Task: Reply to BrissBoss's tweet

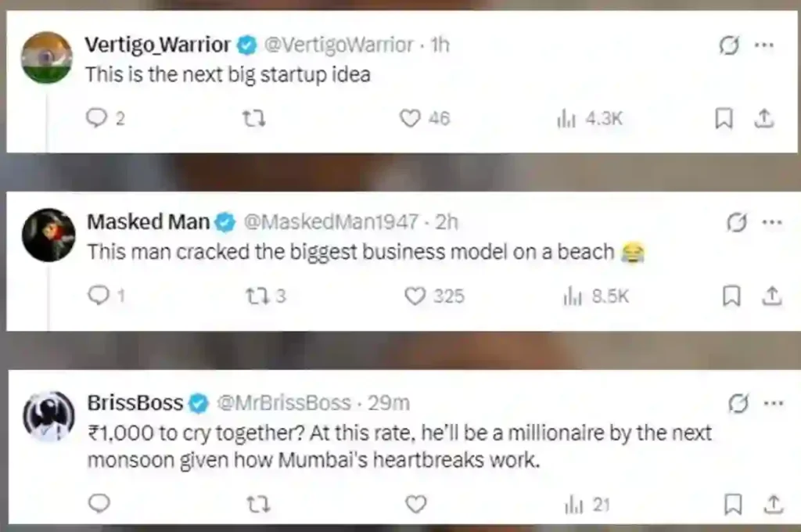Action: (99, 504)
